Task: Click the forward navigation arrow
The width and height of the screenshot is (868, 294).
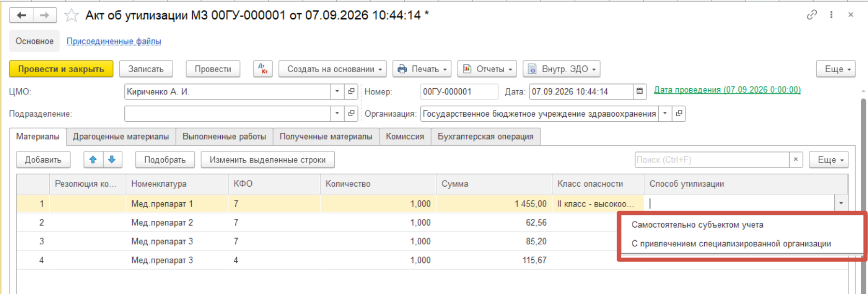Action: (45, 15)
